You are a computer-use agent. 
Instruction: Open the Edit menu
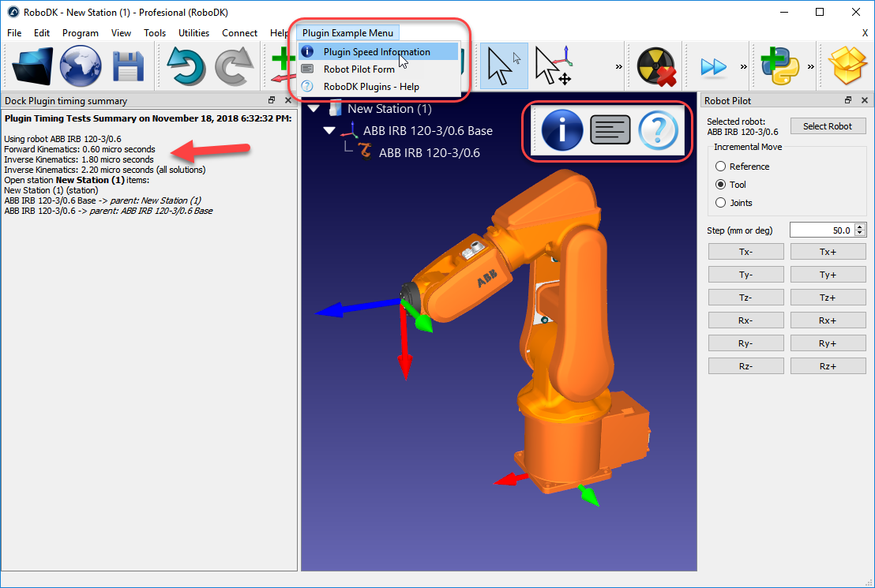click(x=42, y=33)
